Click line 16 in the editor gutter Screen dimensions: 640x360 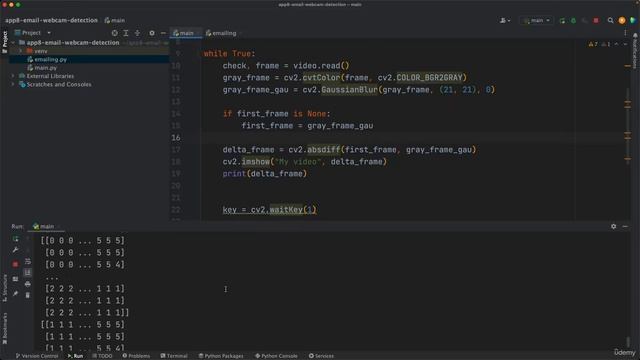[x=176, y=138]
